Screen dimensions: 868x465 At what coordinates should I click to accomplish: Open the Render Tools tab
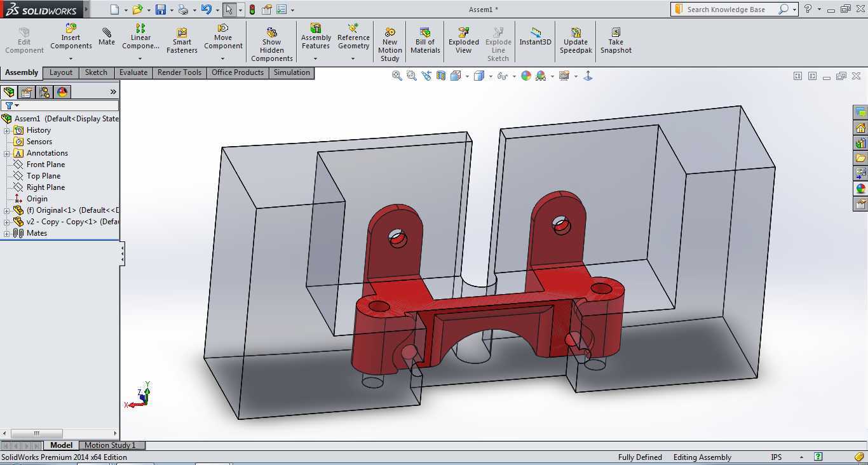pos(179,72)
